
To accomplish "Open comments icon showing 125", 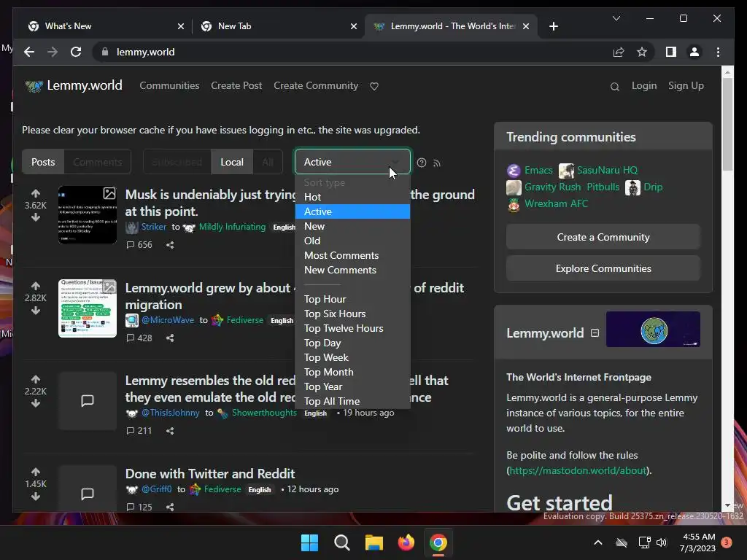I will (x=139, y=507).
